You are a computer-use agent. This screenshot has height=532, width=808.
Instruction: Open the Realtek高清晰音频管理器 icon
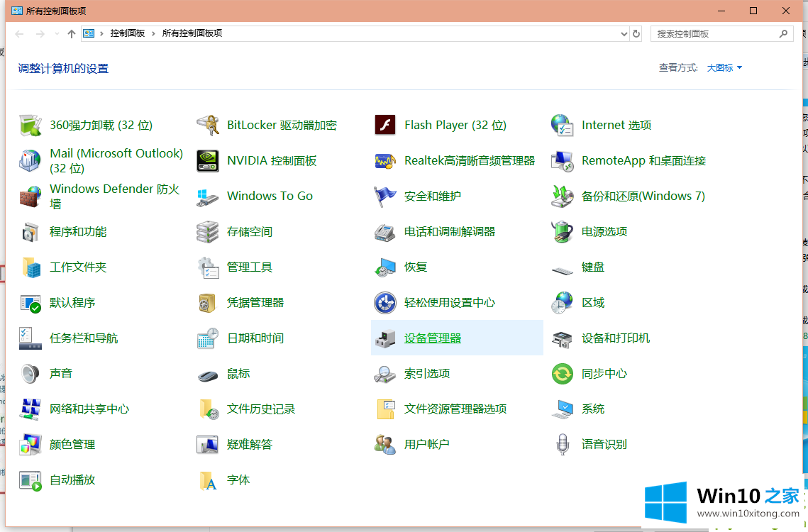385,161
